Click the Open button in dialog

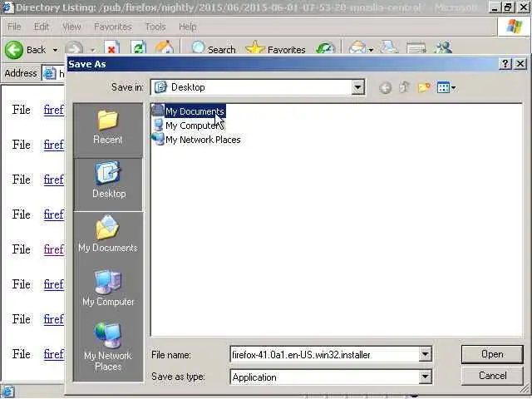click(492, 354)
